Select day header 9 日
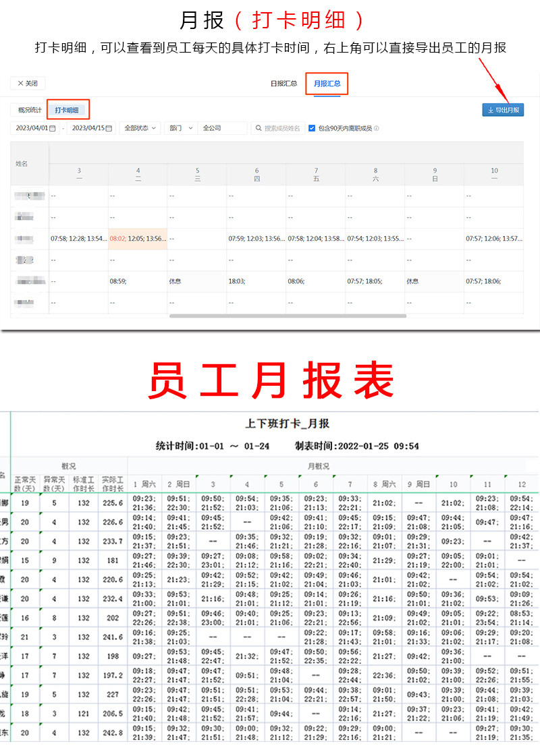This screenshot has height=756, width=540. (x=435, y=175)
